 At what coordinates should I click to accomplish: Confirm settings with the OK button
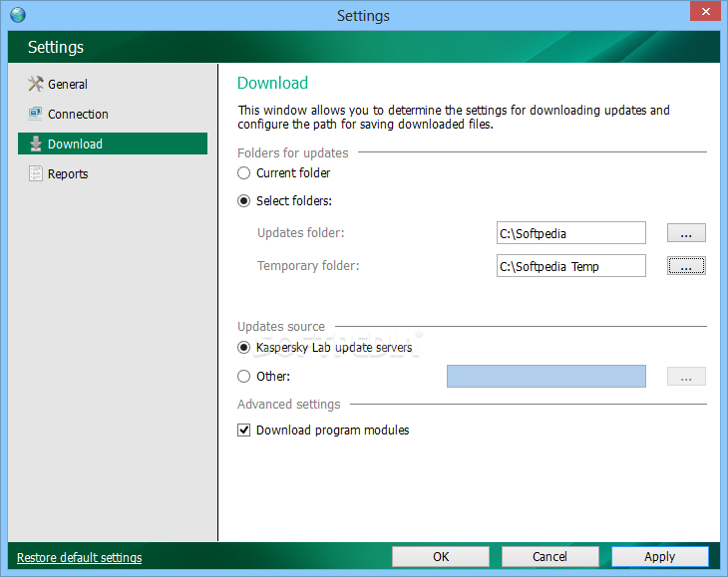tap(441, 557)
